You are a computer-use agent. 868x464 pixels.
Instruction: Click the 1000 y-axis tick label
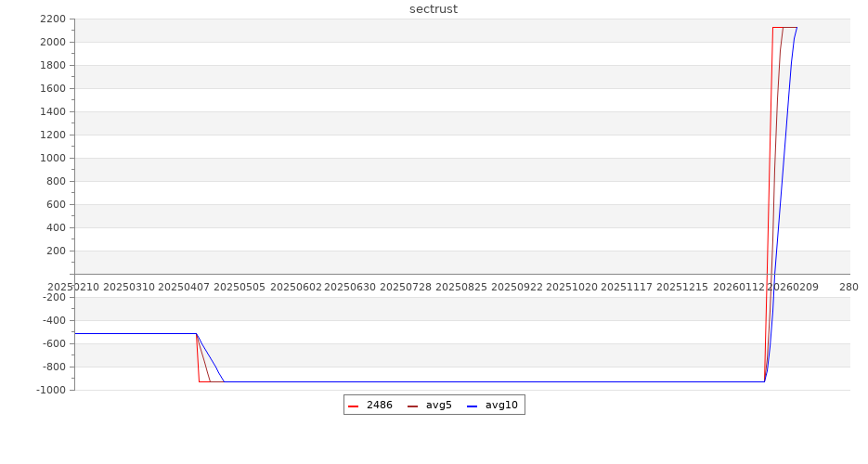[x=53, y=159]
